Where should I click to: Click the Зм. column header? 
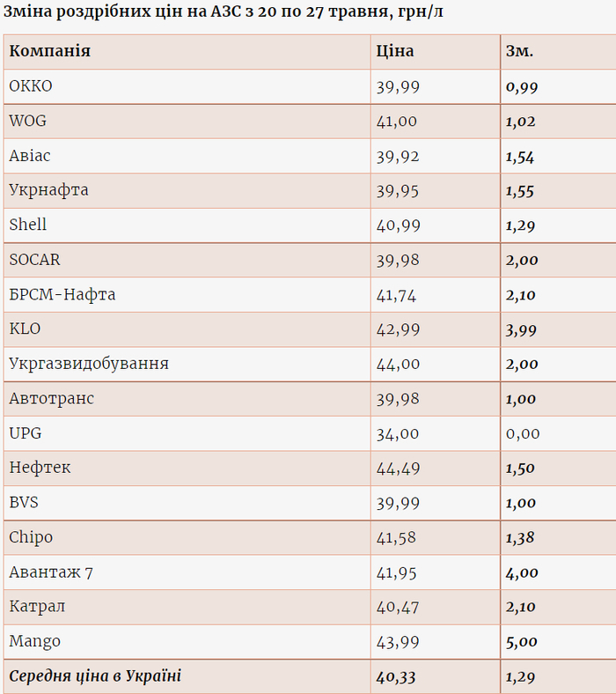(x=519, y=51)
